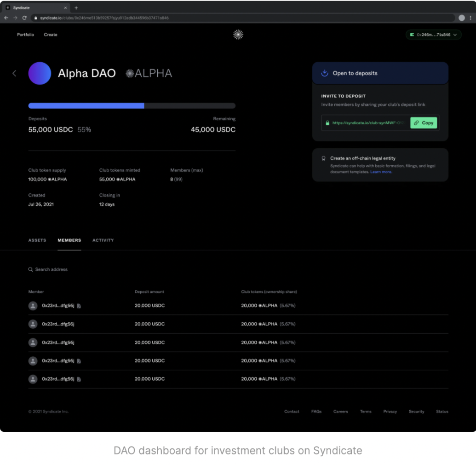Open the Create menu item
This screenshot has width=476, height=465.
51,35
